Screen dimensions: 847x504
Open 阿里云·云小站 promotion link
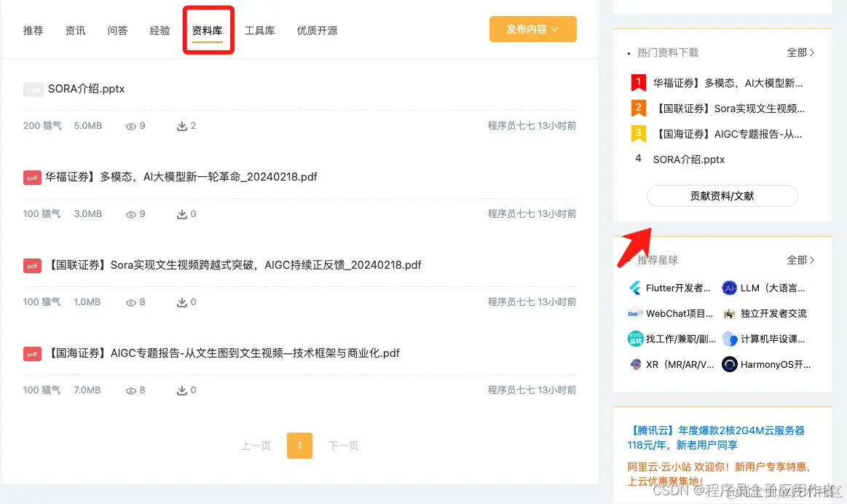(719, 473)
